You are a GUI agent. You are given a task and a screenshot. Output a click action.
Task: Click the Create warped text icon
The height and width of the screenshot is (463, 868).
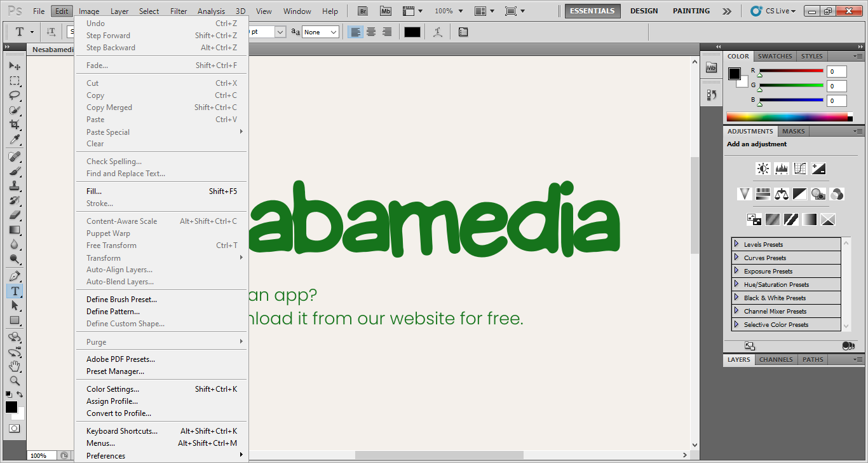pos(437,32)
